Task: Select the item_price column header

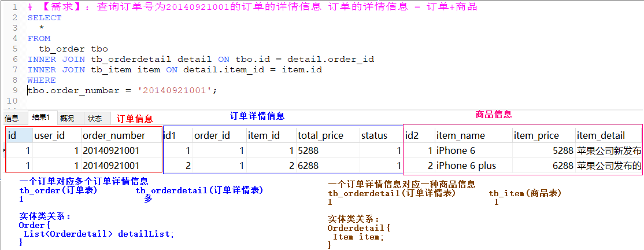Action: (x=535, y=135)
